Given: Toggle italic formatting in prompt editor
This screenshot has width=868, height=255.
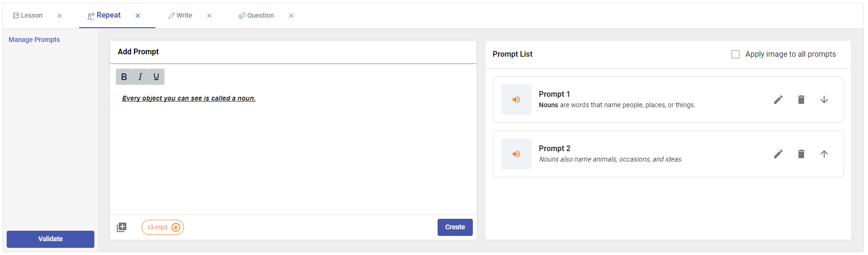Looking at the screenshot, I should pos(140,77).
